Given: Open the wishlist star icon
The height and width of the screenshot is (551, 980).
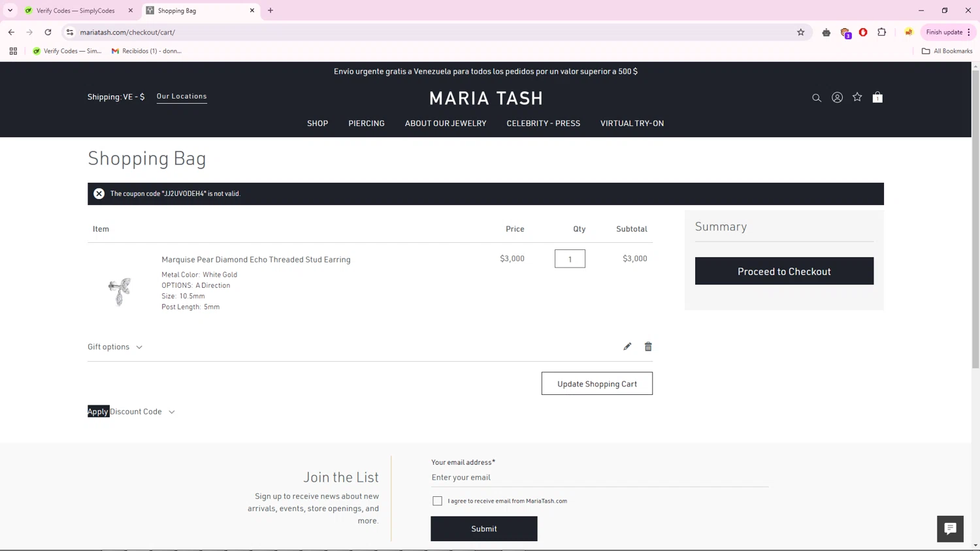Looking at the screenshot, I should click(857, 97).
